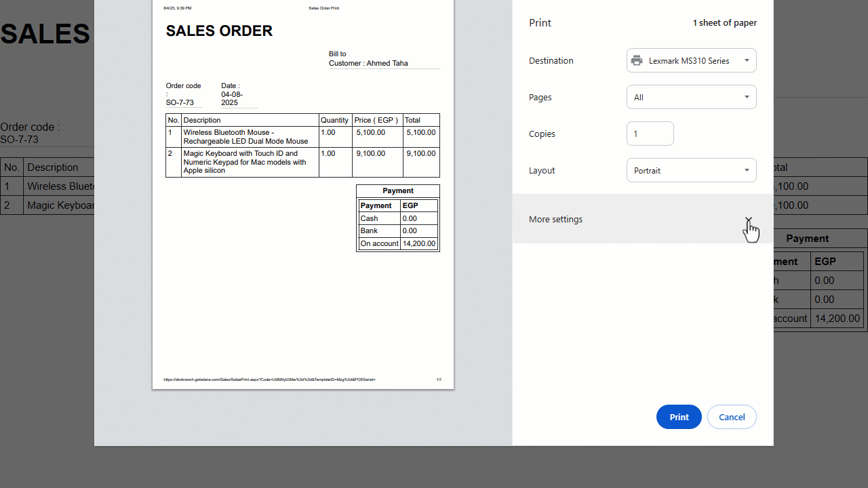Click the "Bank" row label in the preview
The height and width of the screenshot is (488, 868).
point(370,230)
